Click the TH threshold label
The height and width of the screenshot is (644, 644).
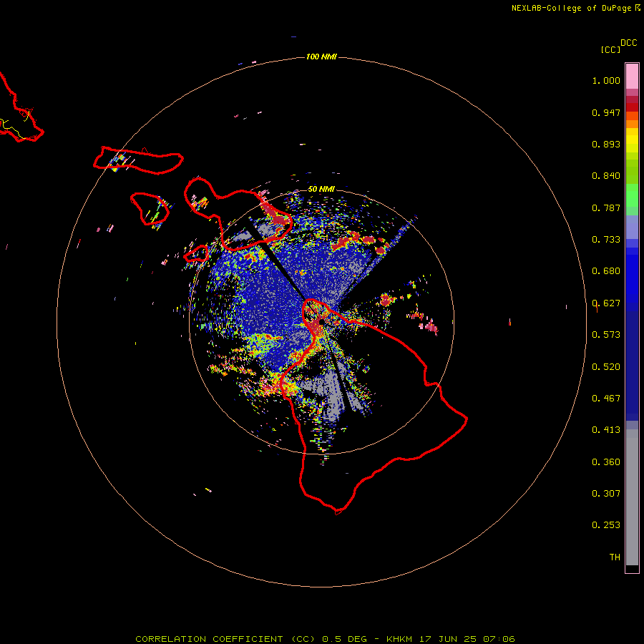coord(615,557)
